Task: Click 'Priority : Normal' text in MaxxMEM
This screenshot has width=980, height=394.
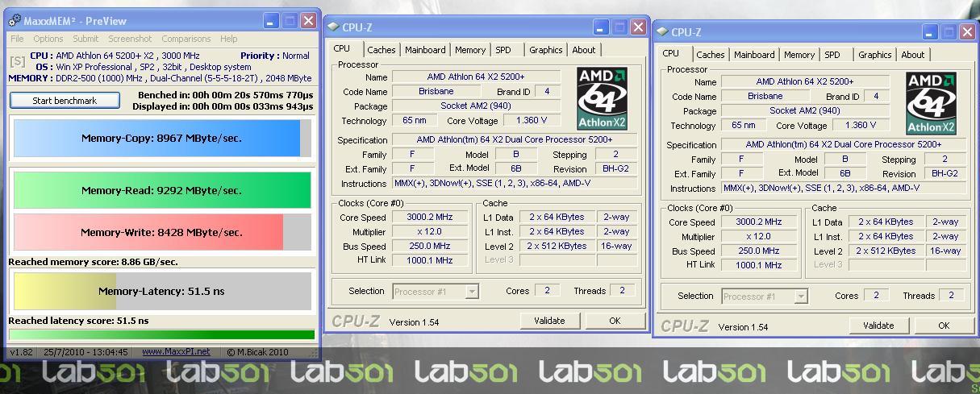Action: click(275, 56)
